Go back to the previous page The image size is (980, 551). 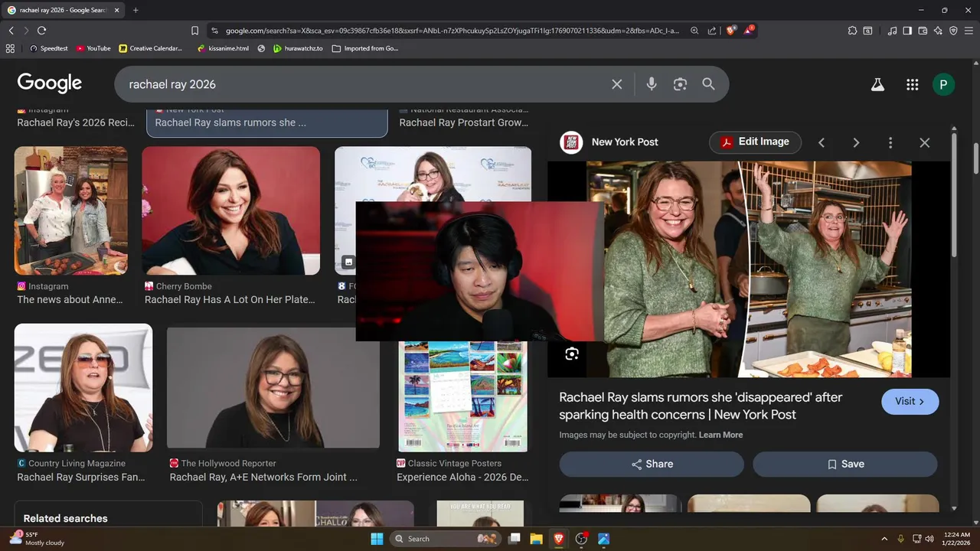11,31
